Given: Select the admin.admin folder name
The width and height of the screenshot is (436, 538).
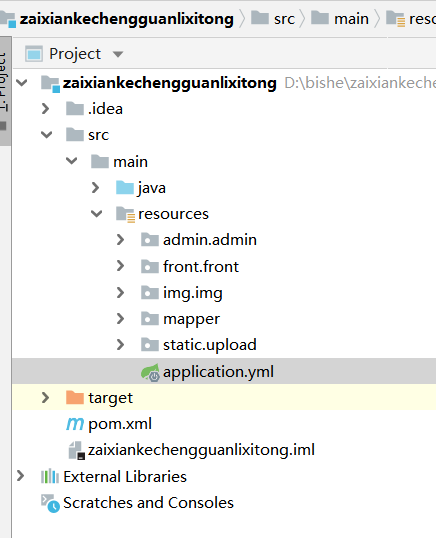Looking at the screenshot, I should (210, 239).
